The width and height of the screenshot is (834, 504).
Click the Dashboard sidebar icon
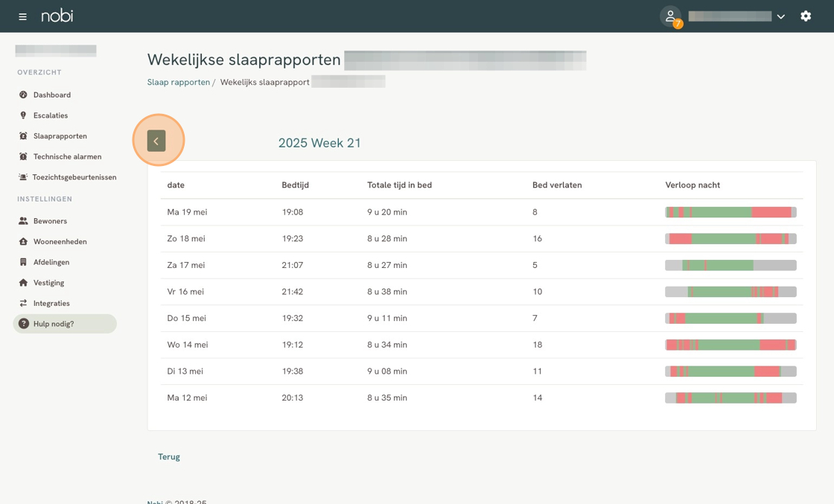[23, 95]
